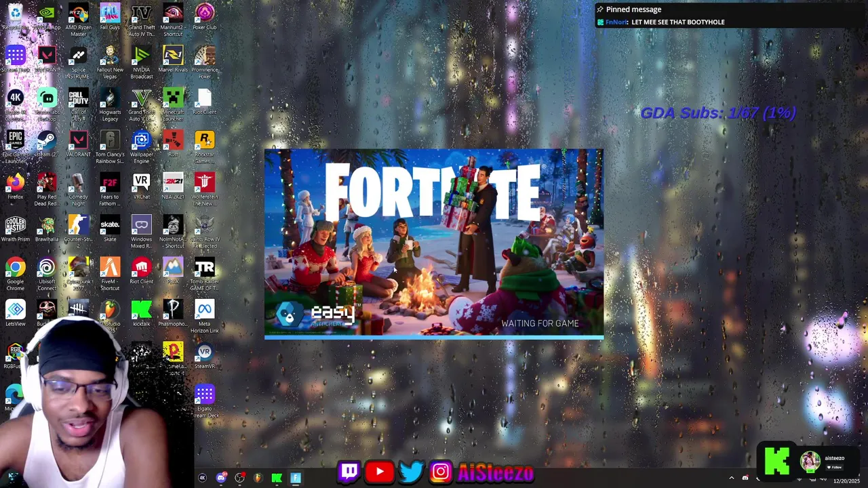Launch the Brawlhalla desktop shortcut
Screen dimensions: 868x488
tap(47, 229)
